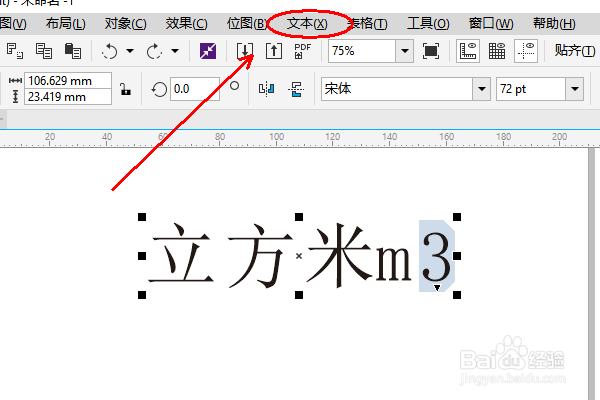Click the 75% zoom level field
The height and width of the screenshot is (400, 600).
tap(362, 51)
